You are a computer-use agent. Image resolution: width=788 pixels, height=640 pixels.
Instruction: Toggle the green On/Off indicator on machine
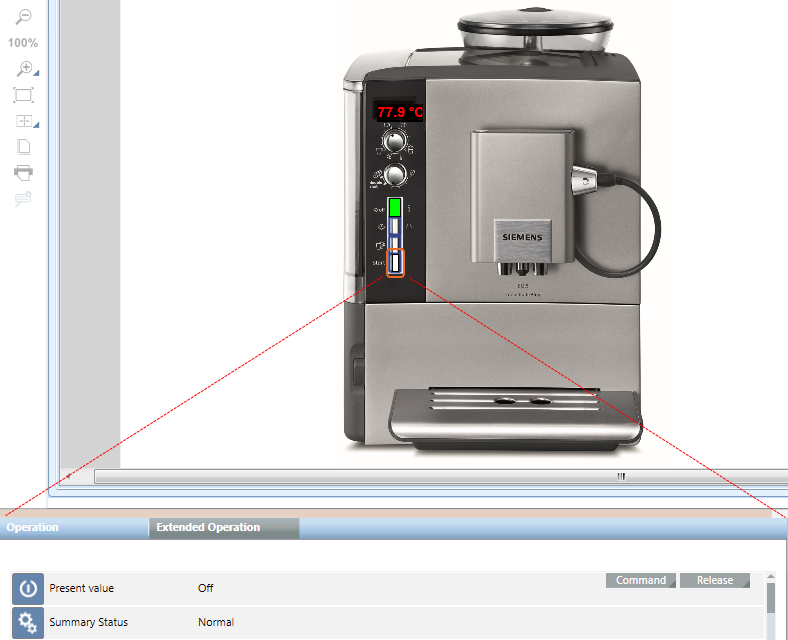[394, 208]
